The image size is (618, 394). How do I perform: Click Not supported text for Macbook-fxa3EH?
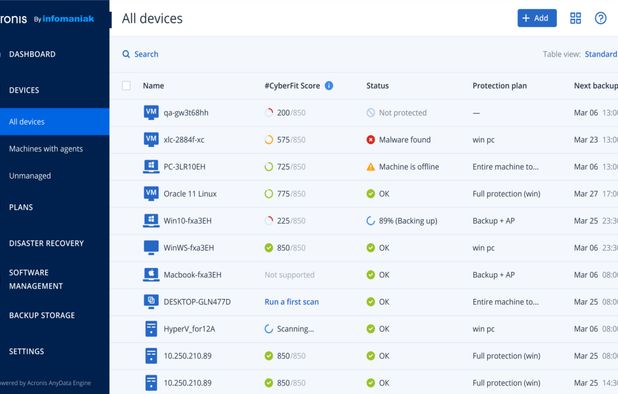[289, 275]
